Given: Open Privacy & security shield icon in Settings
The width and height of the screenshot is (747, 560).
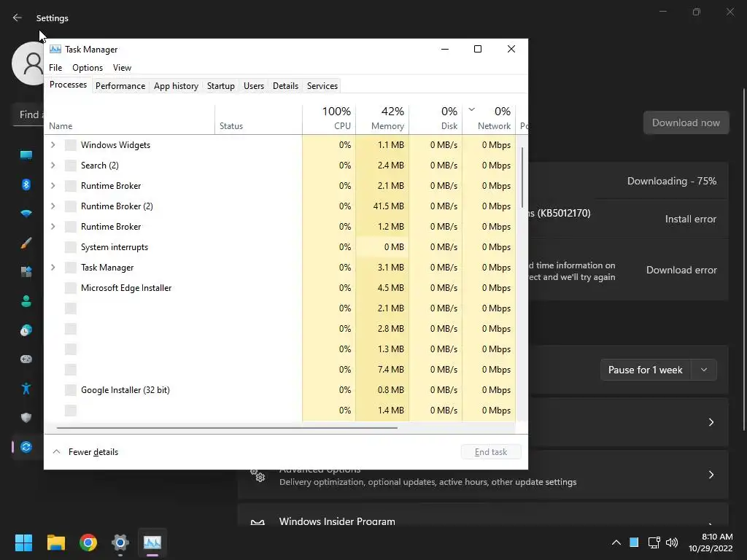Looking at the screenshot, I should click(x=26, y=418).
